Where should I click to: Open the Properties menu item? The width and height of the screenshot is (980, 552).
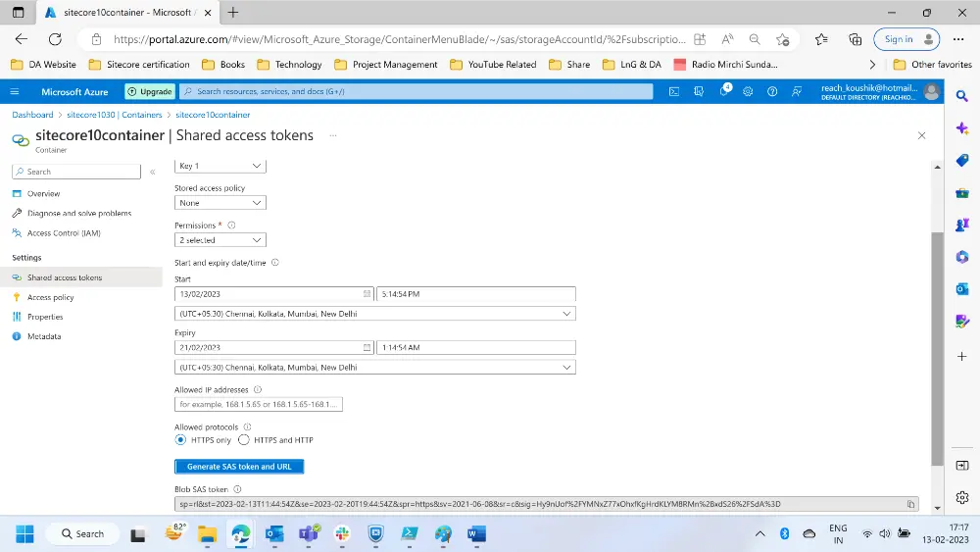45,317
